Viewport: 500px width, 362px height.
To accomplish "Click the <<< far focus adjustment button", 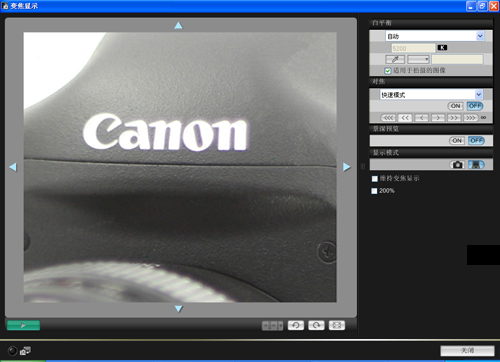I will click(388, 118).
